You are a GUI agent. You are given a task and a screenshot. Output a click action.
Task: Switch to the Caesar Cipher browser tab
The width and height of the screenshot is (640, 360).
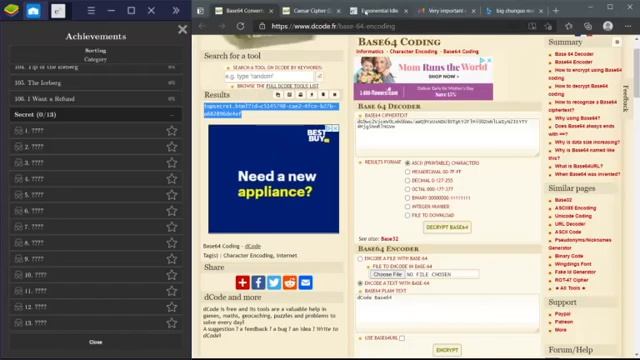pos(312,11)
